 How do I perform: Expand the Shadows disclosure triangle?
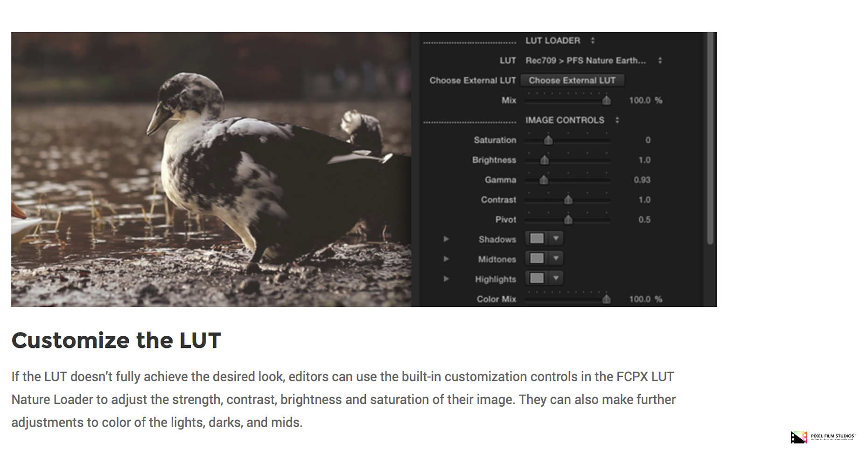(x=446, y=239)
